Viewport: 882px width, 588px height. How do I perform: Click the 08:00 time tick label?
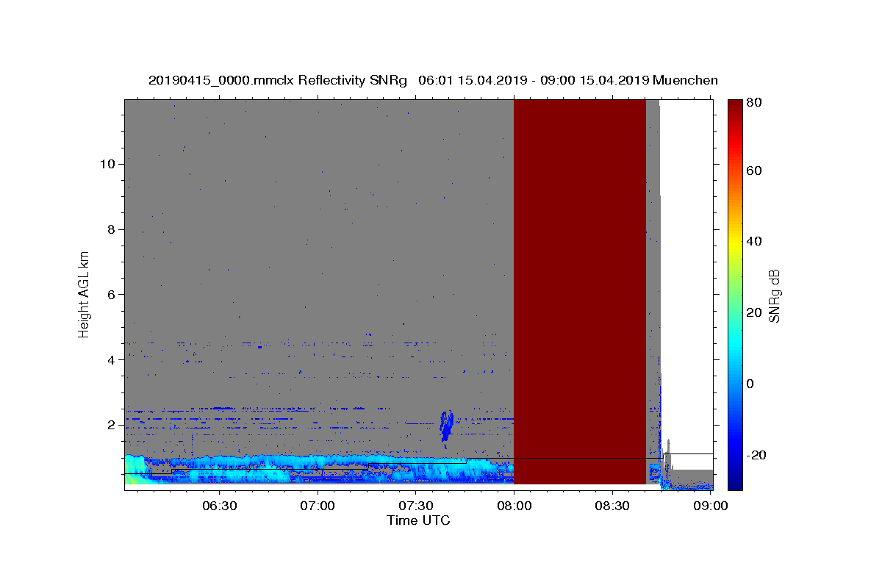point(514,506)
